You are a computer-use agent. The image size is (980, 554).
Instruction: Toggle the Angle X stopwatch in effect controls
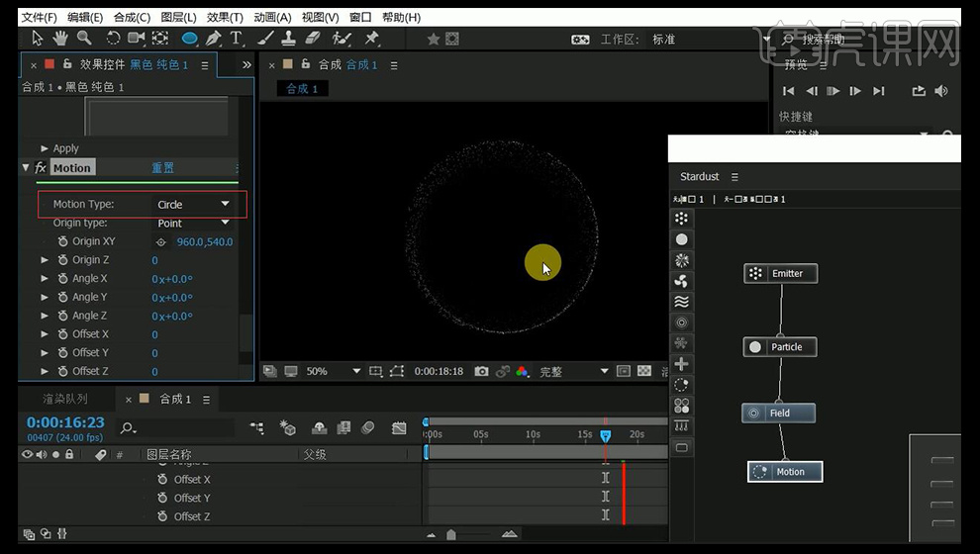point(62,279)
